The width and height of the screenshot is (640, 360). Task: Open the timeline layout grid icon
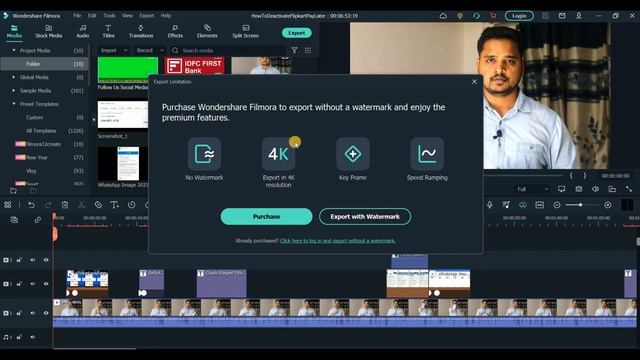pyautogui.click(x=8, y=205)
